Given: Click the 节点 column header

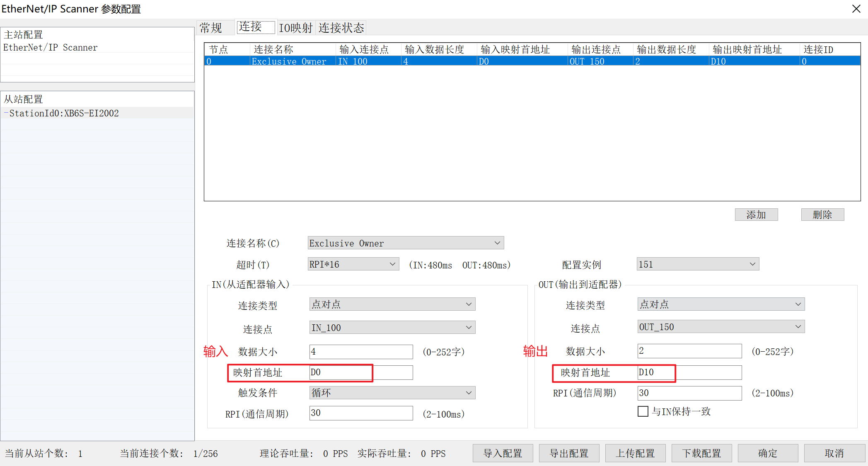Looking at the screenshot, I should pyautogui.click(x=227, y=50).
